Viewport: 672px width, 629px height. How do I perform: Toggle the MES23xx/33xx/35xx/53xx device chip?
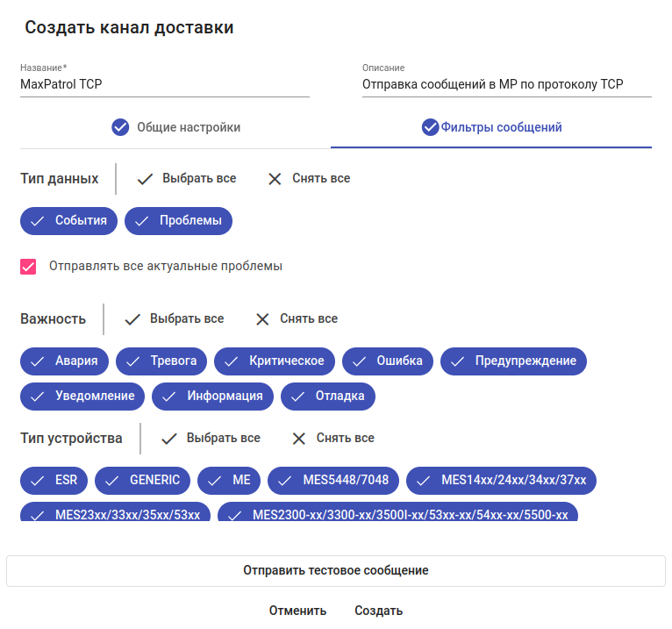coord(115,512)
